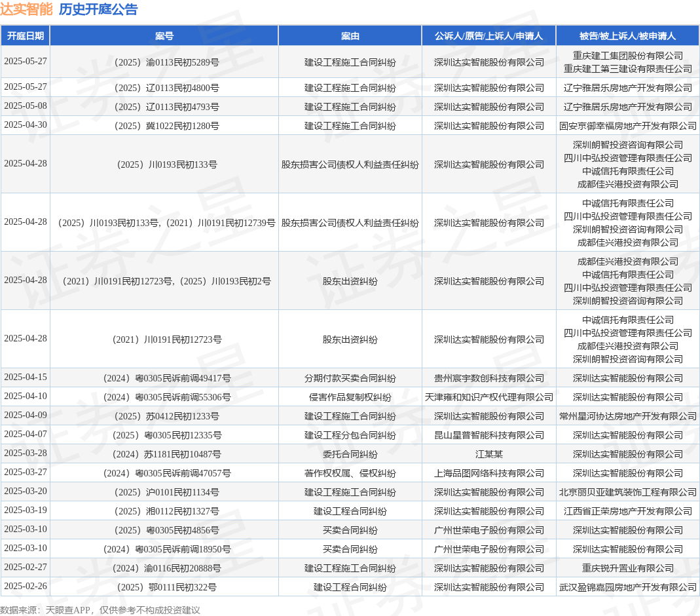
Task: Click defendant 重庆锐升置业有限公司
Action: click(x=628, y=568)
